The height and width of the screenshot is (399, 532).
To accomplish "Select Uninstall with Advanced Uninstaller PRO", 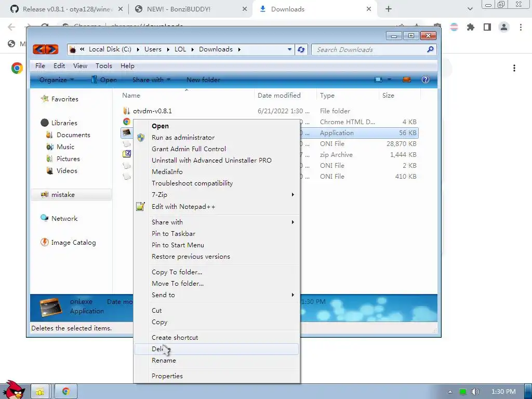I will [x=217, y=160].
